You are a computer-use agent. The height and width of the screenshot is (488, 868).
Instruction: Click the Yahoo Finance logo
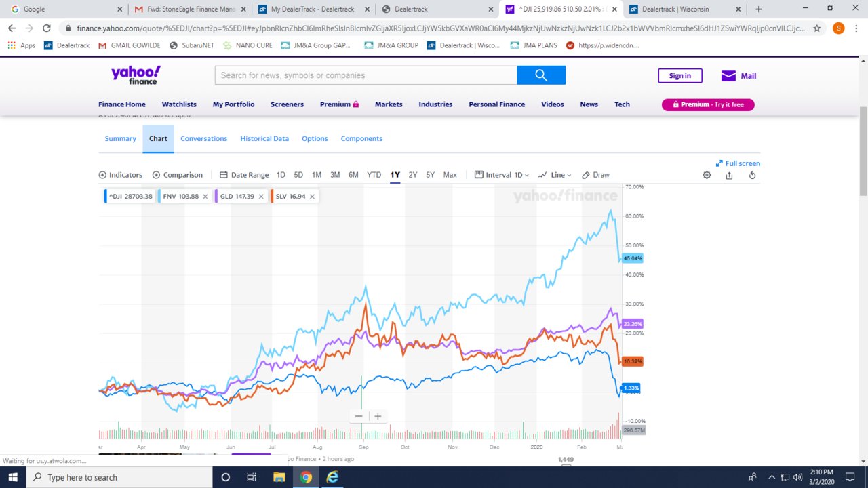pos(136,75)
